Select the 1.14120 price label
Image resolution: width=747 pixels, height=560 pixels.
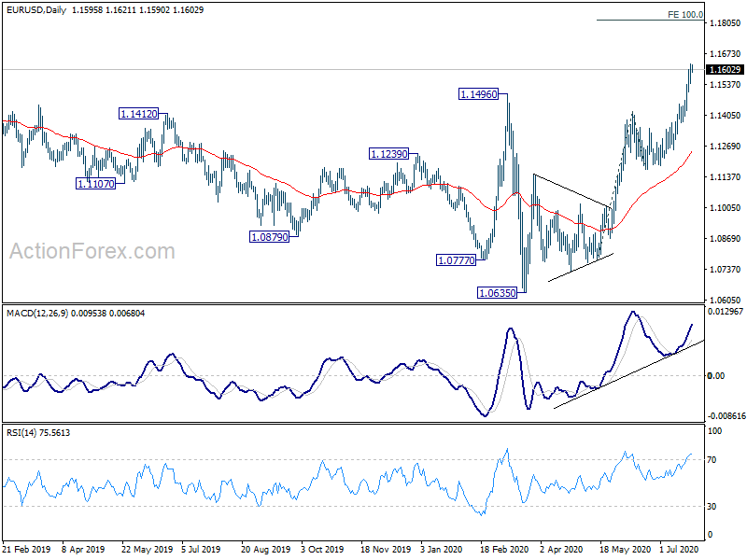coord(138,114)
